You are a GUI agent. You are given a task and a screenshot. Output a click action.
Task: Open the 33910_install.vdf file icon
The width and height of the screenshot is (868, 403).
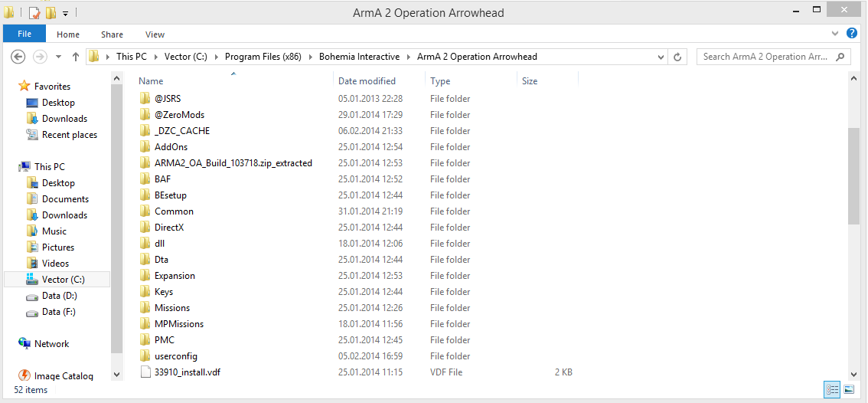pyautogui.click(x=145, y=372)
